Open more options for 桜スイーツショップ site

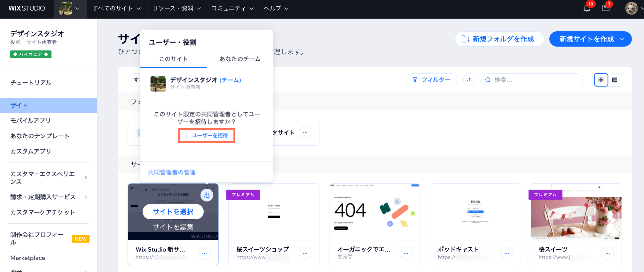coord(305,253)
